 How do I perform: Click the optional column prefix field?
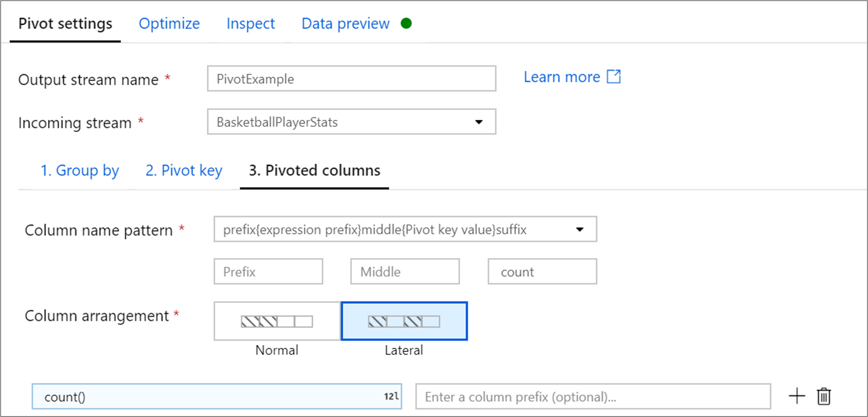pyautogui.click(x=593, y=396)
